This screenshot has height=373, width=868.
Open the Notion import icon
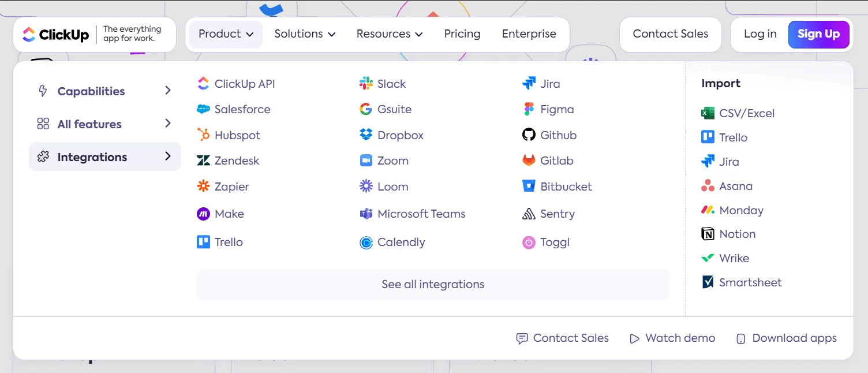(708, 234)
